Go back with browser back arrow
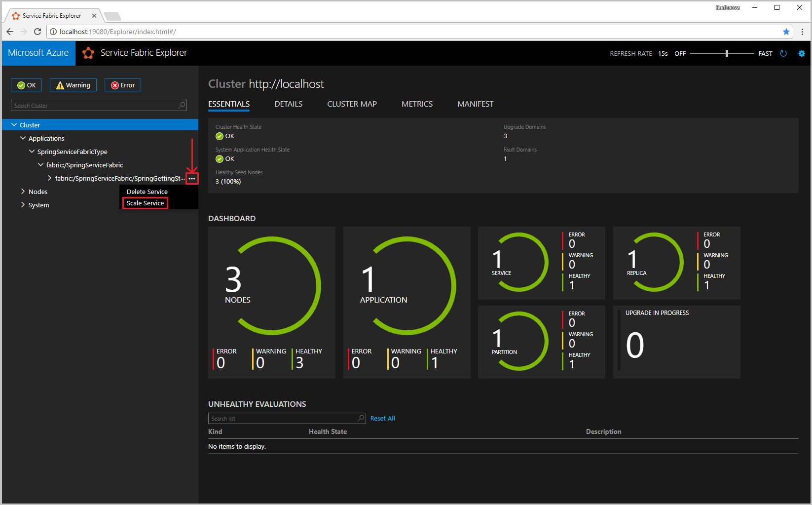The image size is (812, 505). 10,32
